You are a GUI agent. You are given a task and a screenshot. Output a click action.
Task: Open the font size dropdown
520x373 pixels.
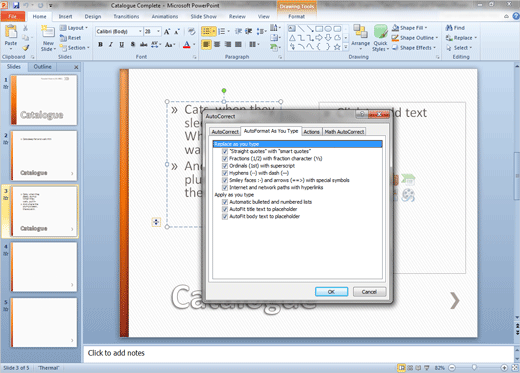tap(158, 31)
